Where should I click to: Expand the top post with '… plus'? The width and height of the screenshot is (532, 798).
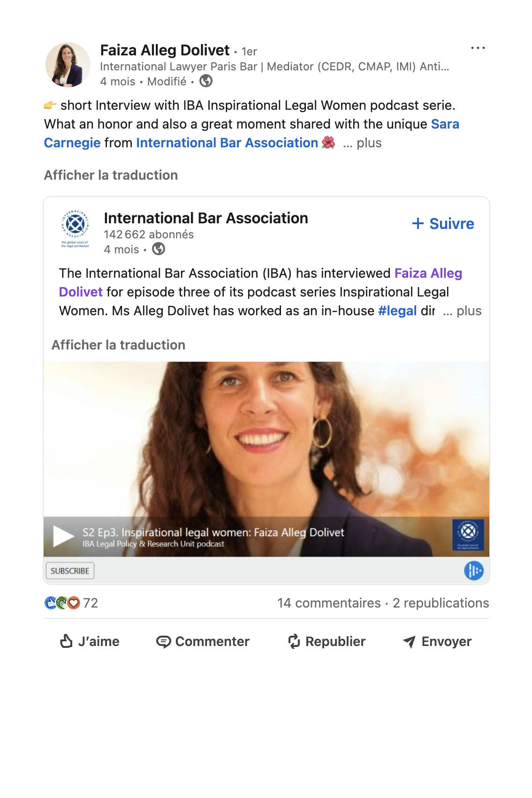point(362,143)
